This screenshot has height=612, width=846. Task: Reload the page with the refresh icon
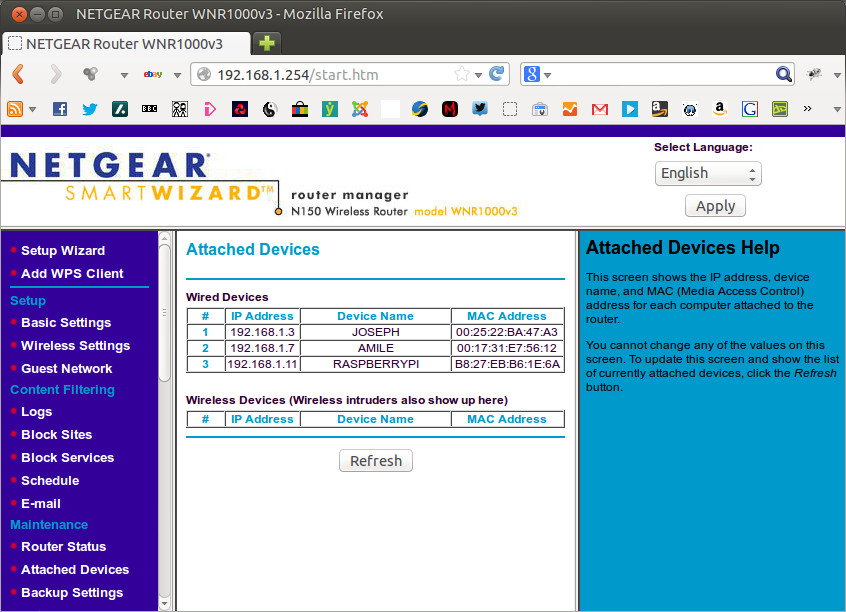point(496,73)
